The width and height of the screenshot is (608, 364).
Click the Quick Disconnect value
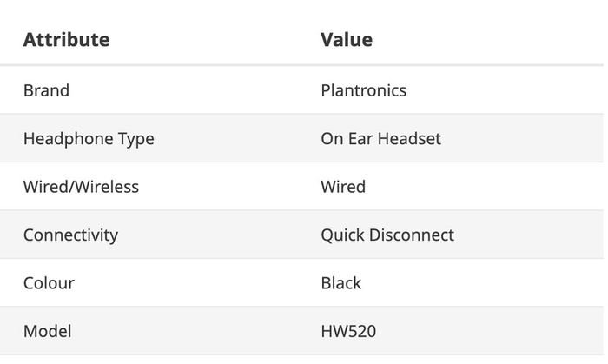(387, 235)
